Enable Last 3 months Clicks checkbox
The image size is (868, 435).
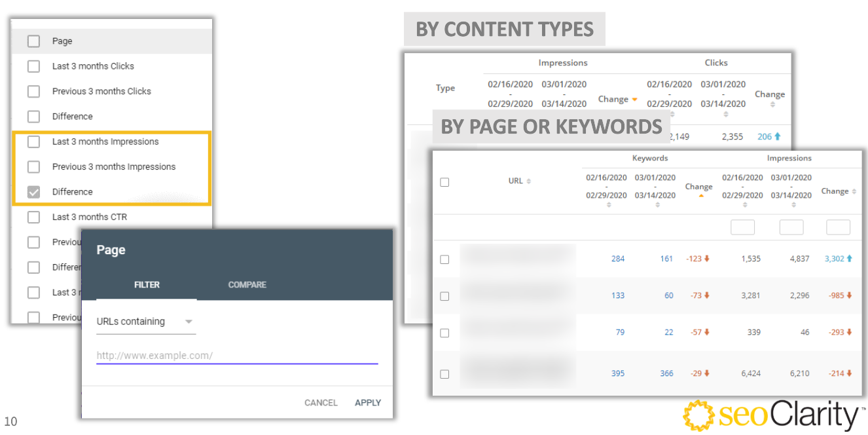(33, 66)
